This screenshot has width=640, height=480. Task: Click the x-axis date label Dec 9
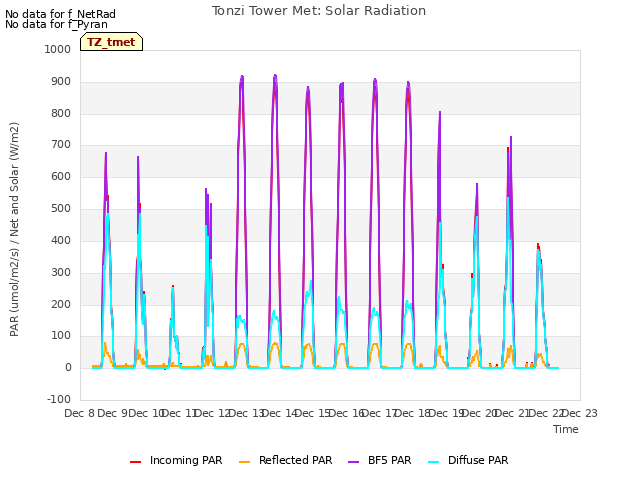point(113,413)
